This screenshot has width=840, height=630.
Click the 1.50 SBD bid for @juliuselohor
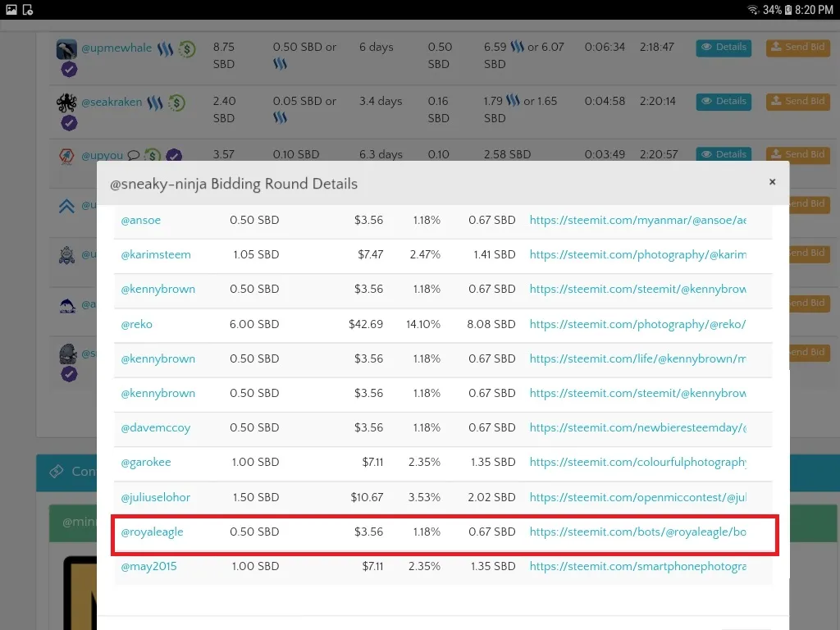[x=256, y=497]
